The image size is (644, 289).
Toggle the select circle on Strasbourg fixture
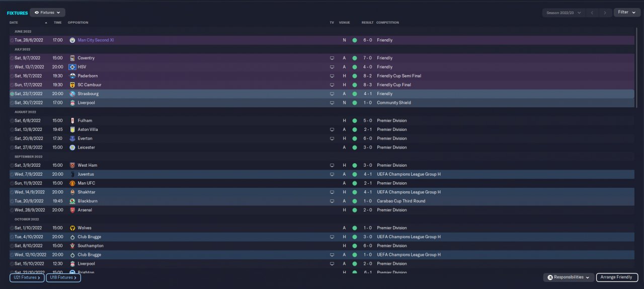coord(12,94)
